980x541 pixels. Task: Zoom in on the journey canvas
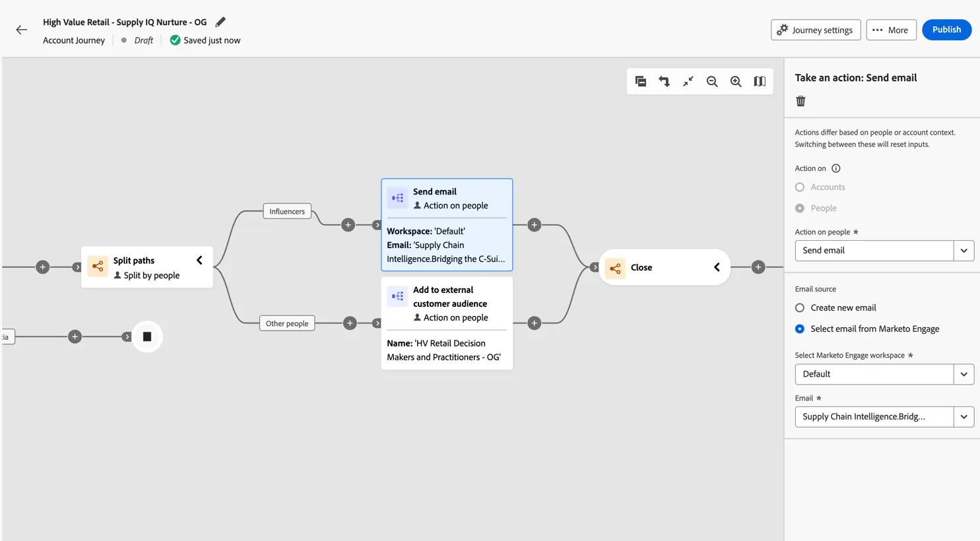(736, 81)
